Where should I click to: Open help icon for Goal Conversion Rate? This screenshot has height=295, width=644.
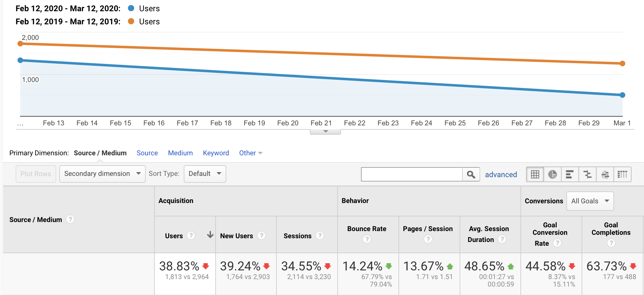[557, 243]
